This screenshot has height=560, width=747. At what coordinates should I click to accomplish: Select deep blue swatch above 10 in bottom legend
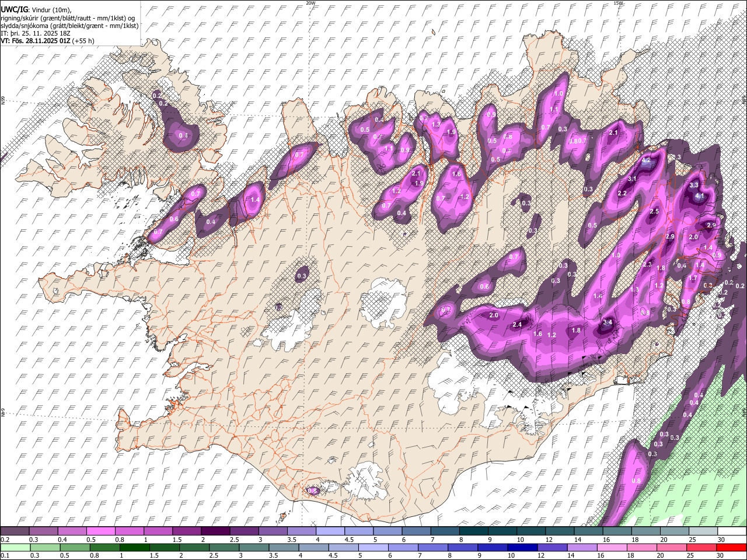pyautogui.click(x=522, y=548)
